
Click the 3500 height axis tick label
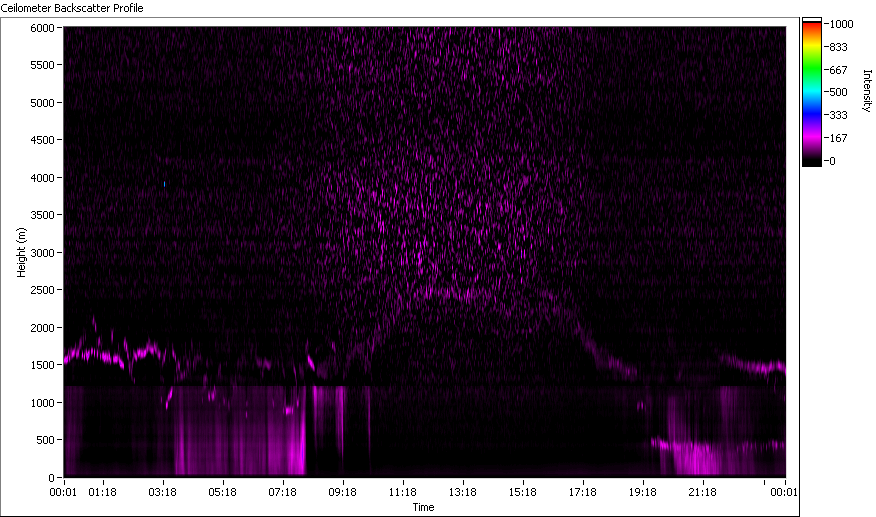point(42,215)
